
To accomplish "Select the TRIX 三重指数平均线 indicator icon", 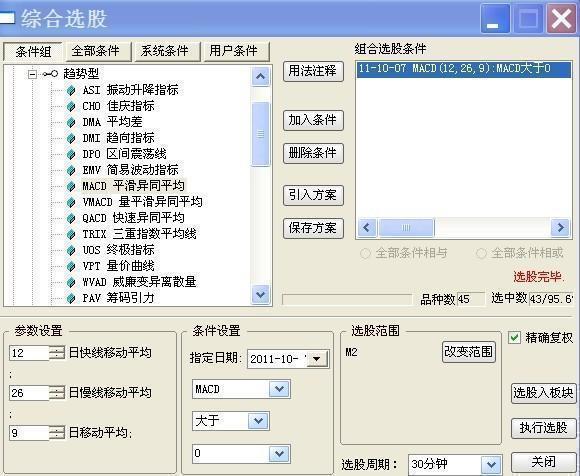I will [71, 234].
